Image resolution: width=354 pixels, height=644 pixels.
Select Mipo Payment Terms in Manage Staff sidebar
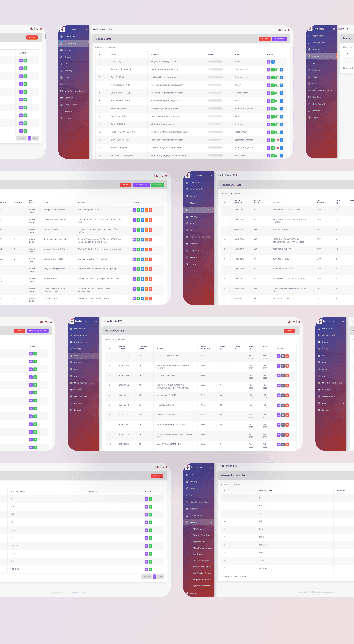click(74, 91)
